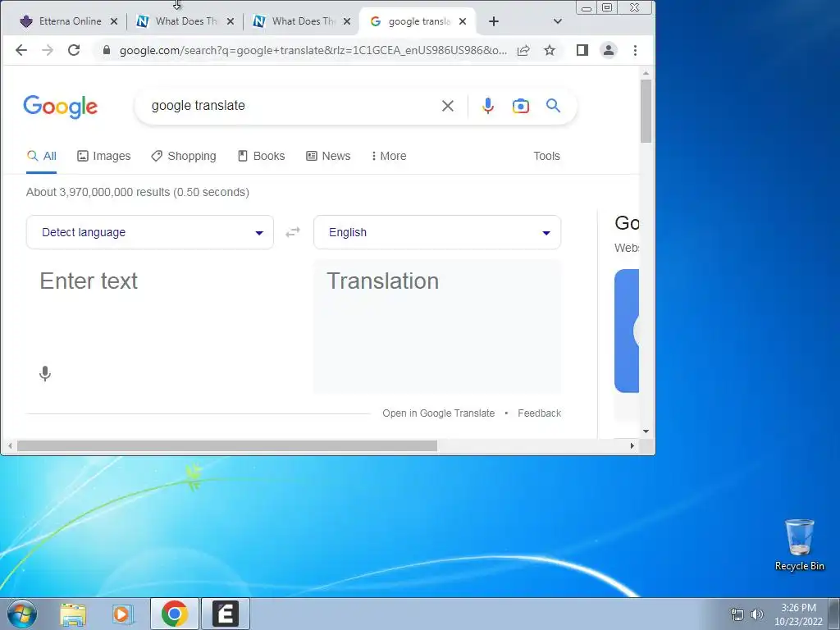
Task: Open the Recycle Bin desktop icon
Action: (x=799, y=545)
